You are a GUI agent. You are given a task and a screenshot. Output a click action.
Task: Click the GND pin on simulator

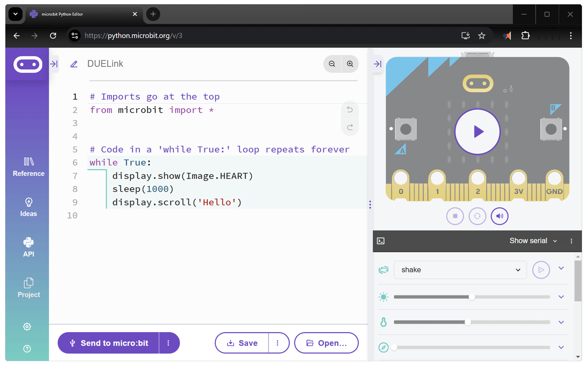click(554, 185)
